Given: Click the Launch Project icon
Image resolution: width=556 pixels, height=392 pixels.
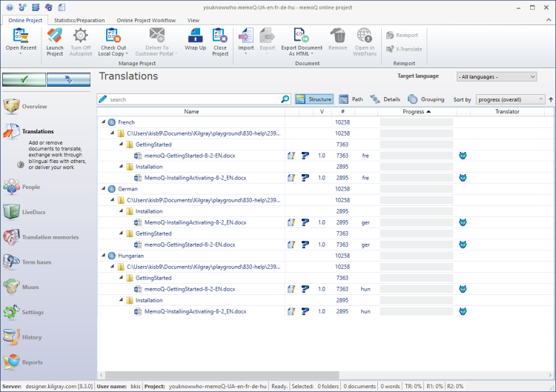Looking at the screenshot, I should click(x=55, y=41).
